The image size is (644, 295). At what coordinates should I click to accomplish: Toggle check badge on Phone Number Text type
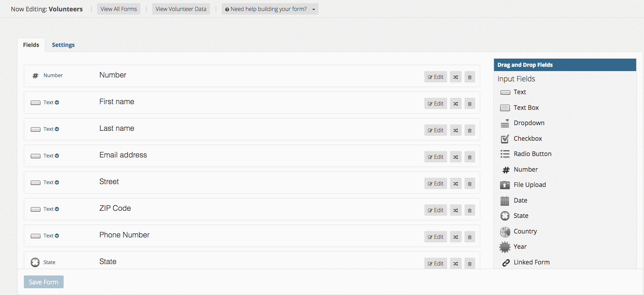pyautogui.click(x=57, y=236)
